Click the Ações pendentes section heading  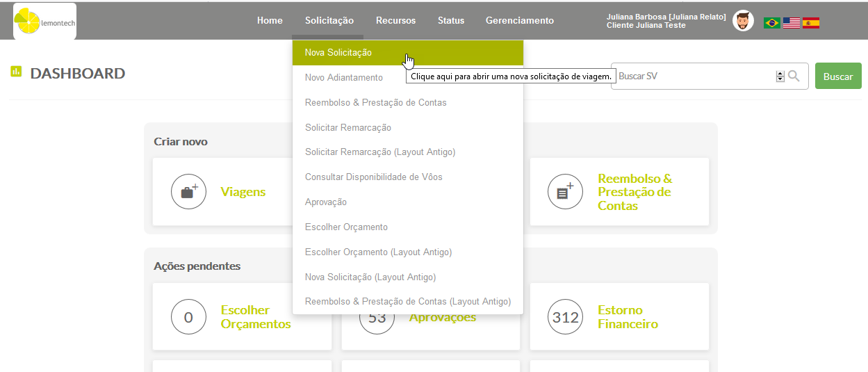pos(197,266)
